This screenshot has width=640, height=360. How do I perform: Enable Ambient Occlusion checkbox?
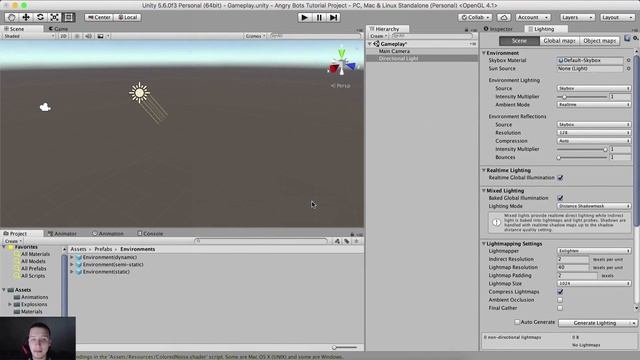click(560, 300)
